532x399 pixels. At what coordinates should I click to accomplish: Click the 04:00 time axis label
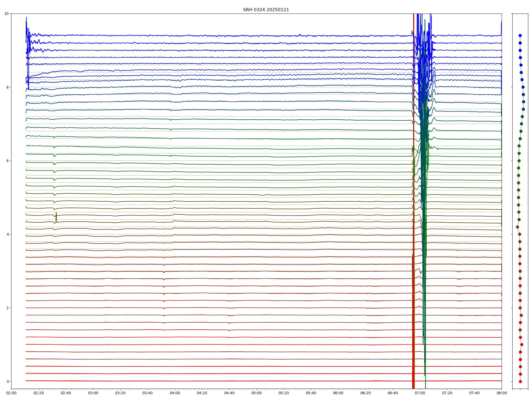click(175, 393)
